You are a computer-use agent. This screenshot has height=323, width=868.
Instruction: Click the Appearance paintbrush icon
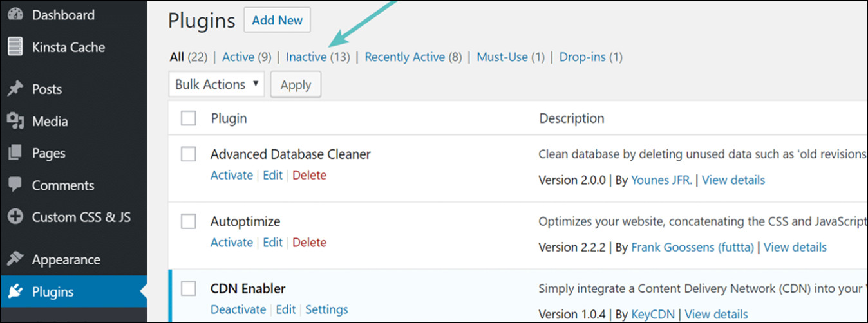[15, 259]
